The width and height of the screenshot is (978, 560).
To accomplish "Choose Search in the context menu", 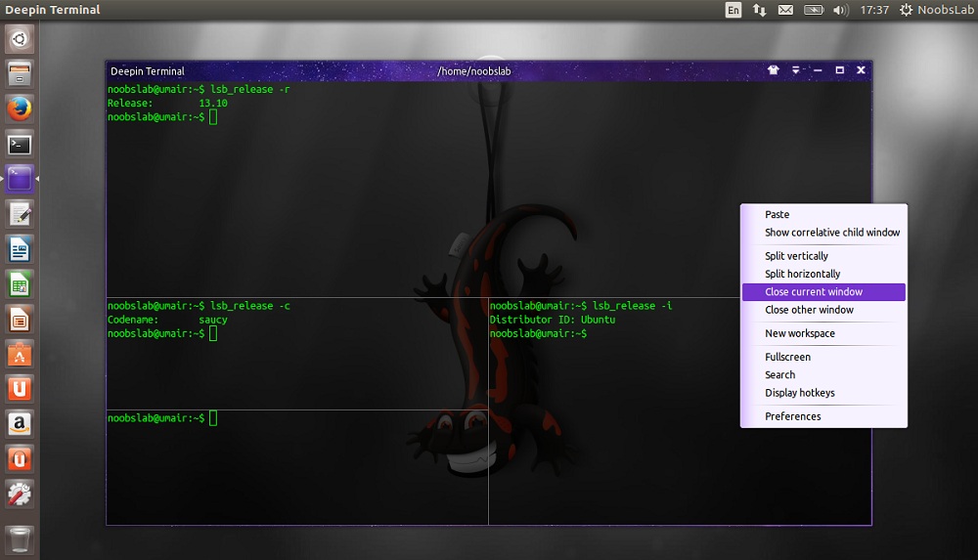I will point(823,374).
